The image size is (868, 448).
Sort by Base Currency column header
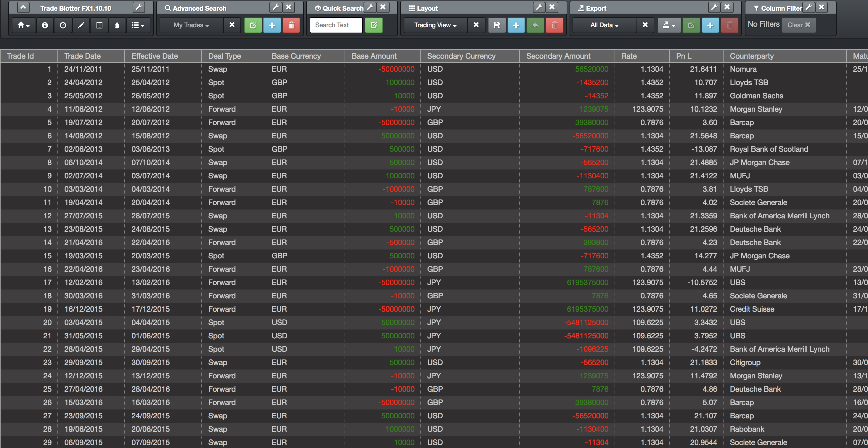click(305, 56)
